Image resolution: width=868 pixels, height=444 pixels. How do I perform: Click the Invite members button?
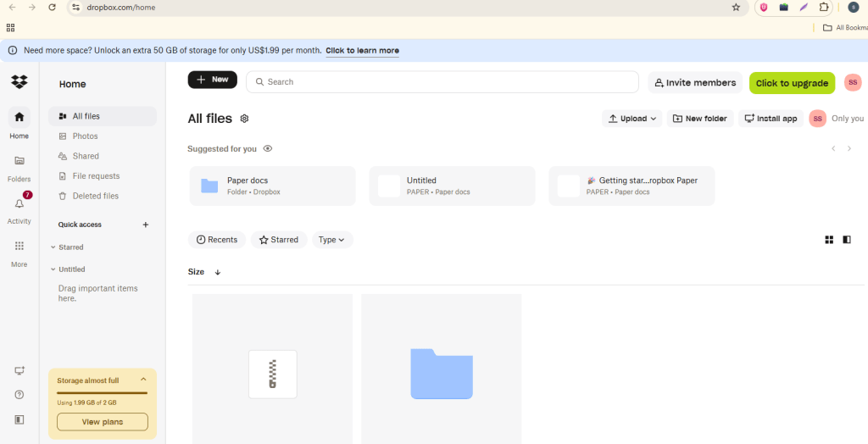(695, 82)
